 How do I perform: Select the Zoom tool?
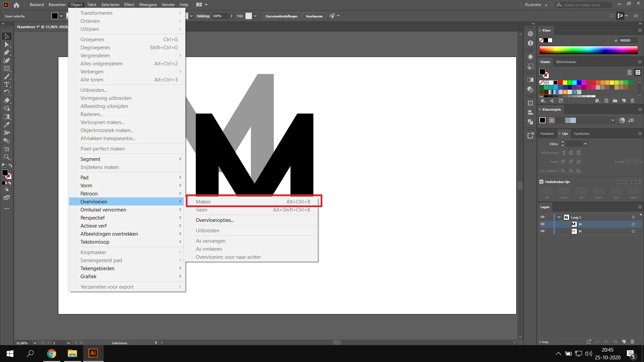click(6, 157)
